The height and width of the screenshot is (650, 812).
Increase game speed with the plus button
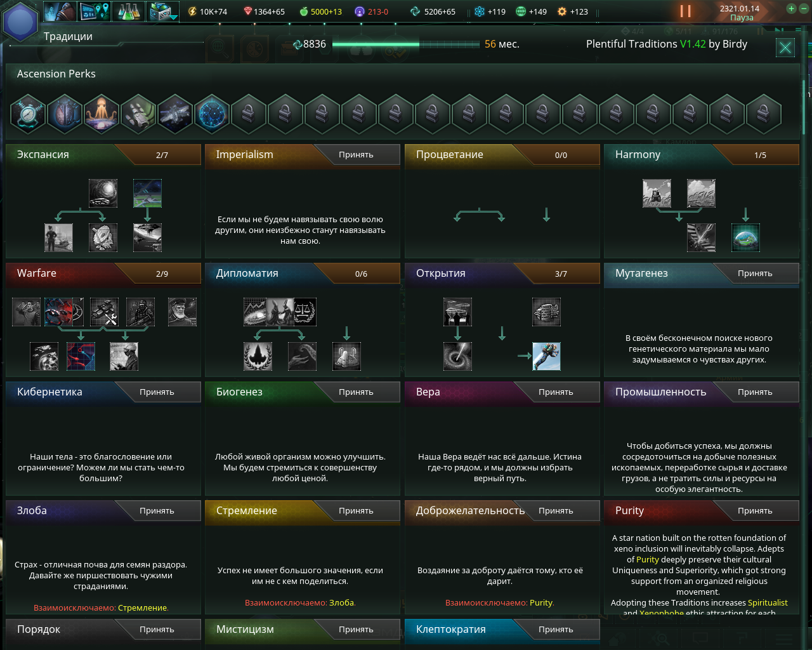point(791,9)
